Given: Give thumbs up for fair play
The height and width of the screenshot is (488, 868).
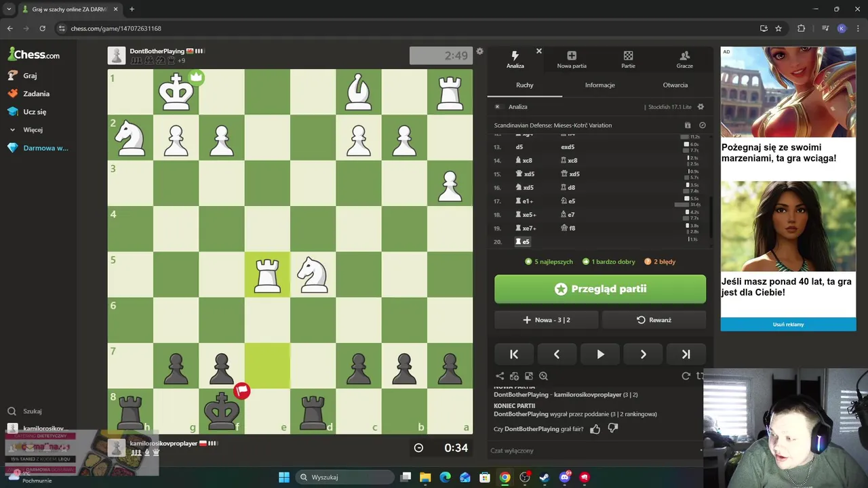Looking at the screenshot, I should point(595,428).
